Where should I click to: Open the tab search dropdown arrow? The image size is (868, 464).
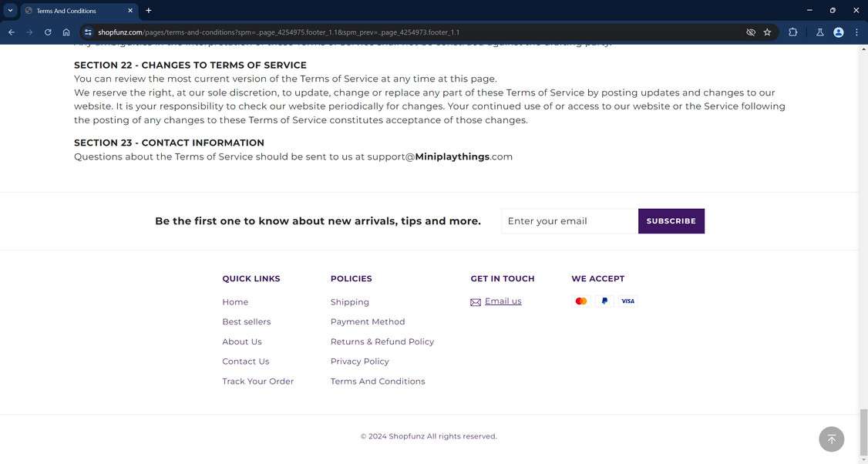(x=10, y=11)
